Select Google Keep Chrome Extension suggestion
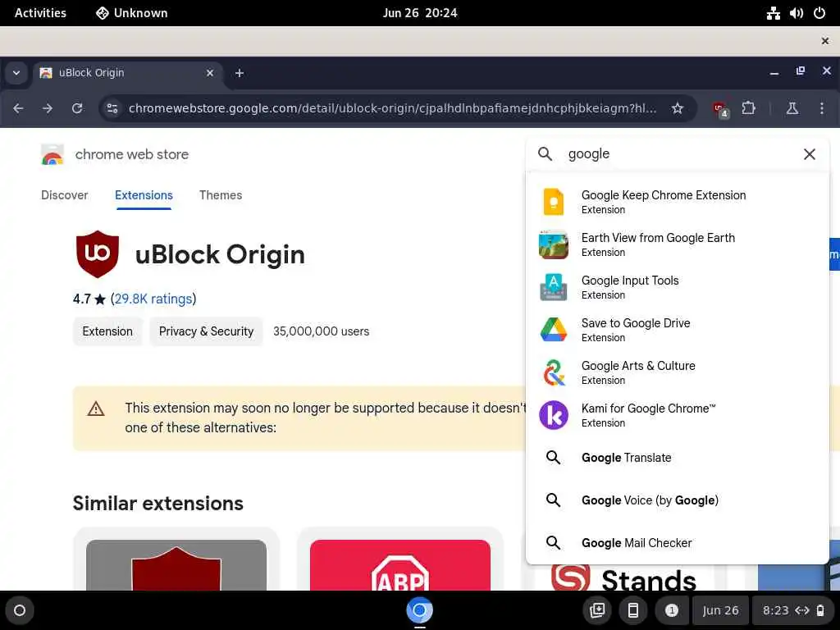This screenshot has width=840, height=630. tap(678, 202)
